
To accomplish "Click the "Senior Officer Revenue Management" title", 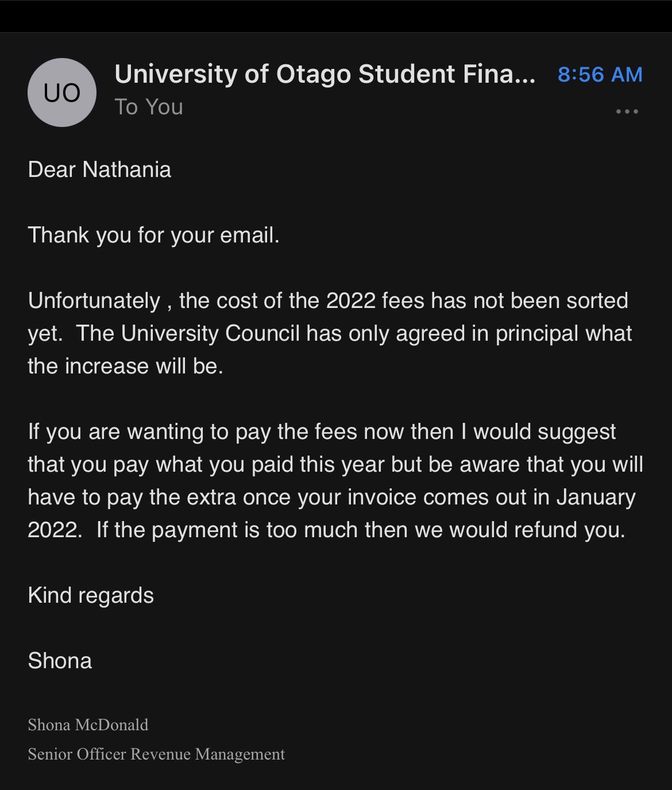I will (156, 754).
